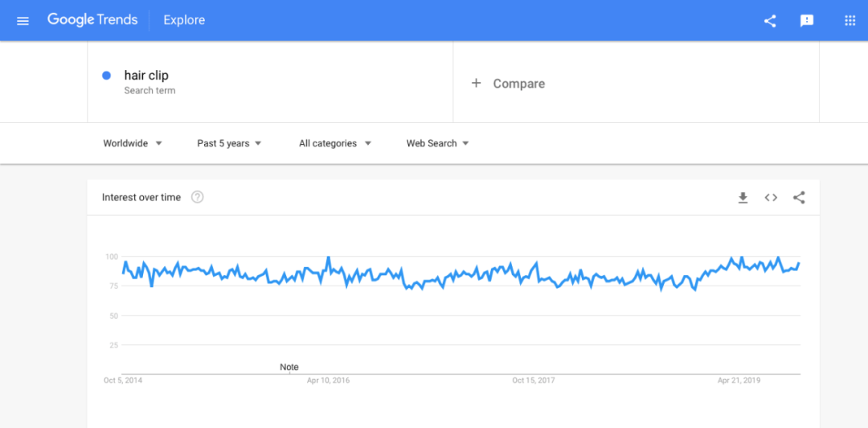Viewport: 868px width, 428px height.
Task: Go to the Explore section
Action: (x=184, y=20)
